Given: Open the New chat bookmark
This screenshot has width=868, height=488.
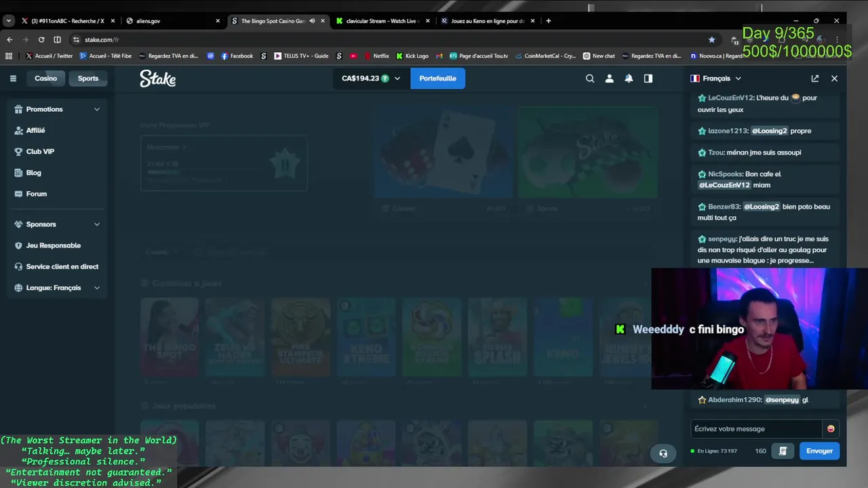Looking at the screenshot, I should coord(599,56).
